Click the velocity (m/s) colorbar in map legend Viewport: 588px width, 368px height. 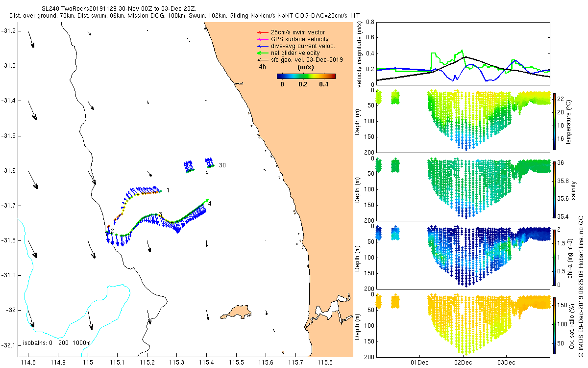tap(306, 76)
